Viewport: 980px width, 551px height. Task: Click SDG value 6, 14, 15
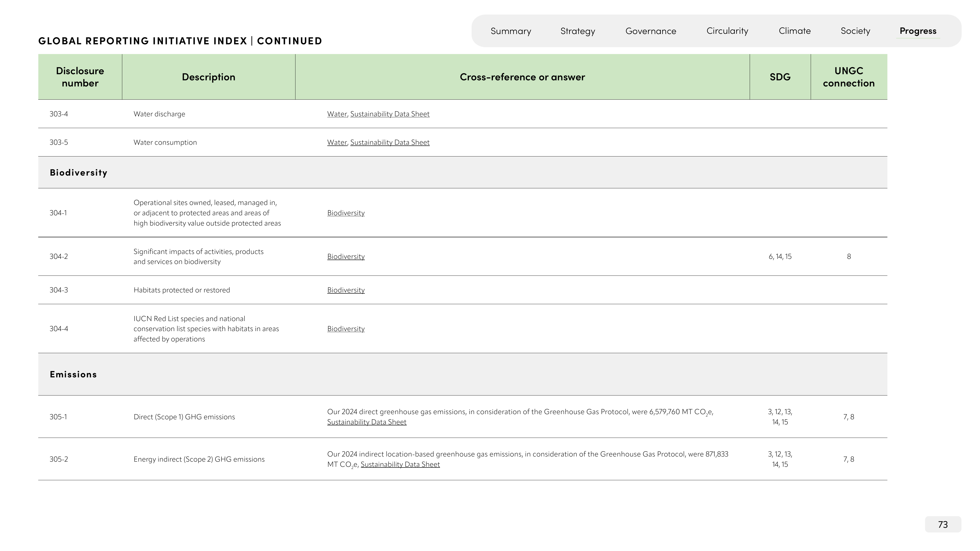780,256
